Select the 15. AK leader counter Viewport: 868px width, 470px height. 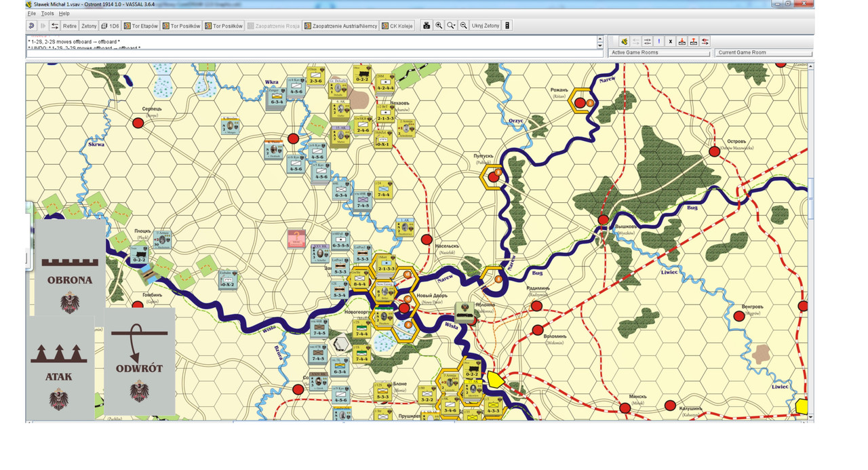coord(340,136)
